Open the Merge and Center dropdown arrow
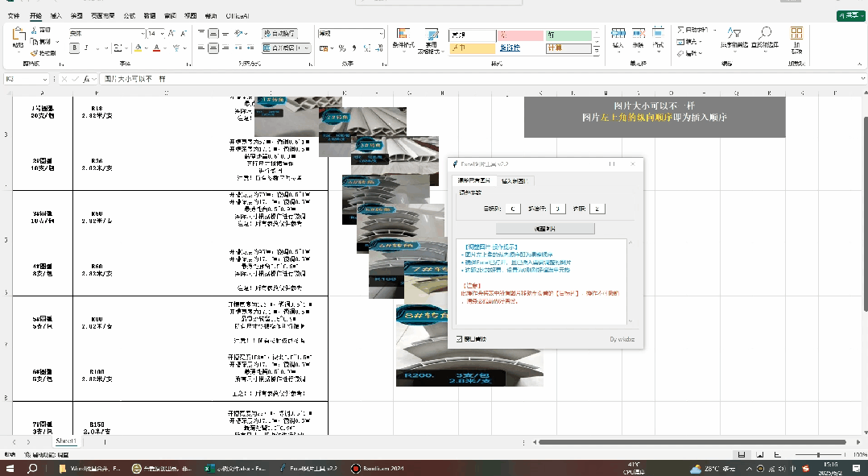The width and height of the screenshot is (868, 476). (307, 48)
